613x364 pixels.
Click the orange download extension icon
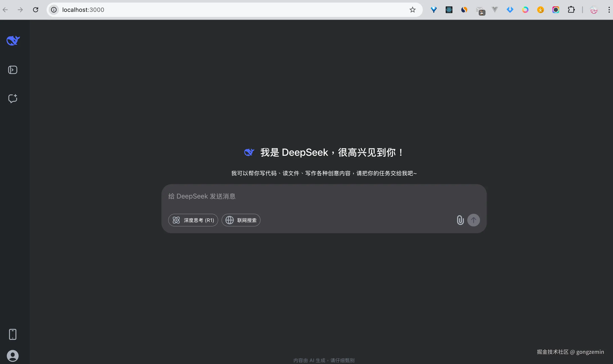coord(540,10)
